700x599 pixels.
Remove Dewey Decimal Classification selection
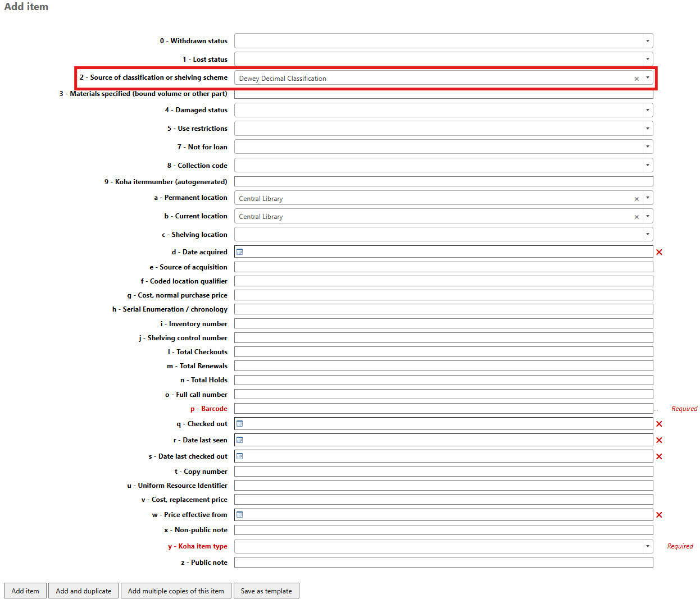click(637, 79)
